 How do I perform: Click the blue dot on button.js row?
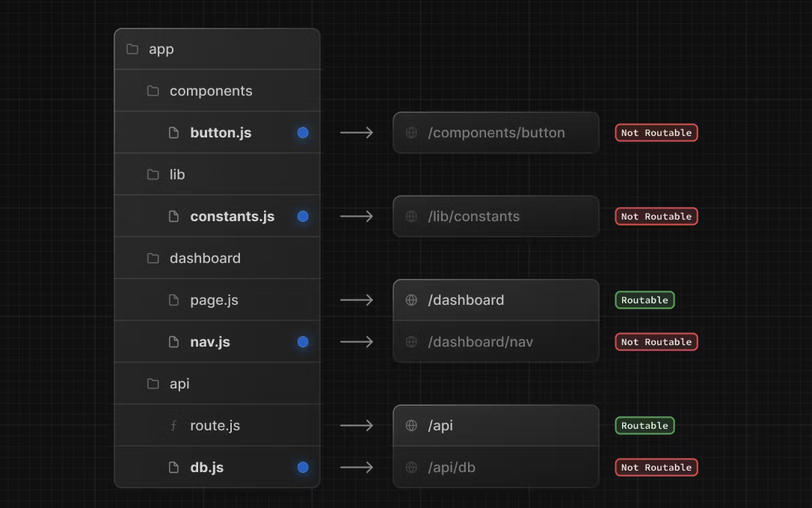coord(303,133)
